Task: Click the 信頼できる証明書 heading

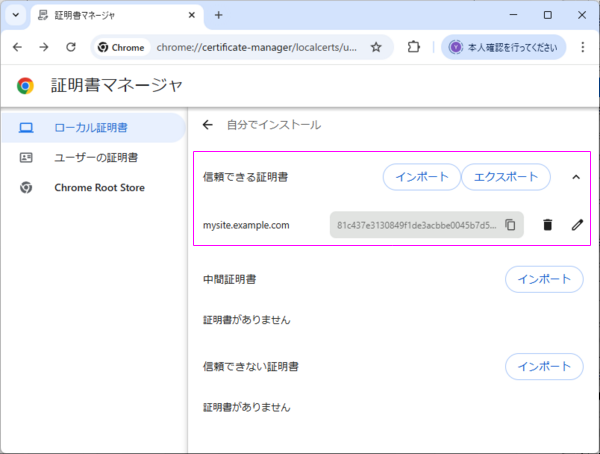Action: click(245, 177)
